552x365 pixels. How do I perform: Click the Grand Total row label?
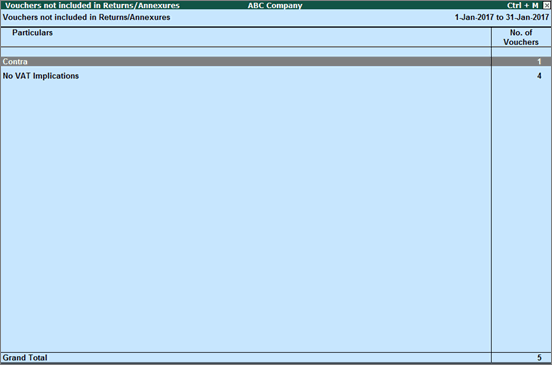pyautogui.click(x=25, y=358)
